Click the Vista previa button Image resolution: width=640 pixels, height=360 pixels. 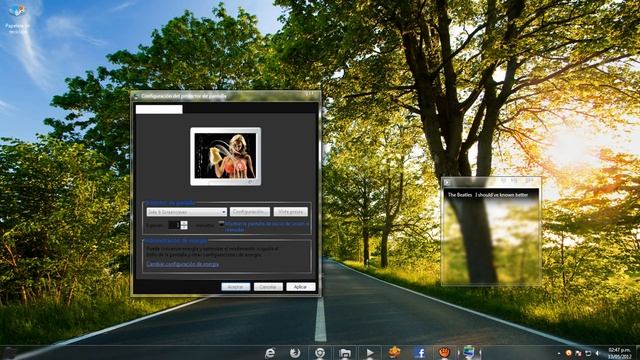point(291,212)
